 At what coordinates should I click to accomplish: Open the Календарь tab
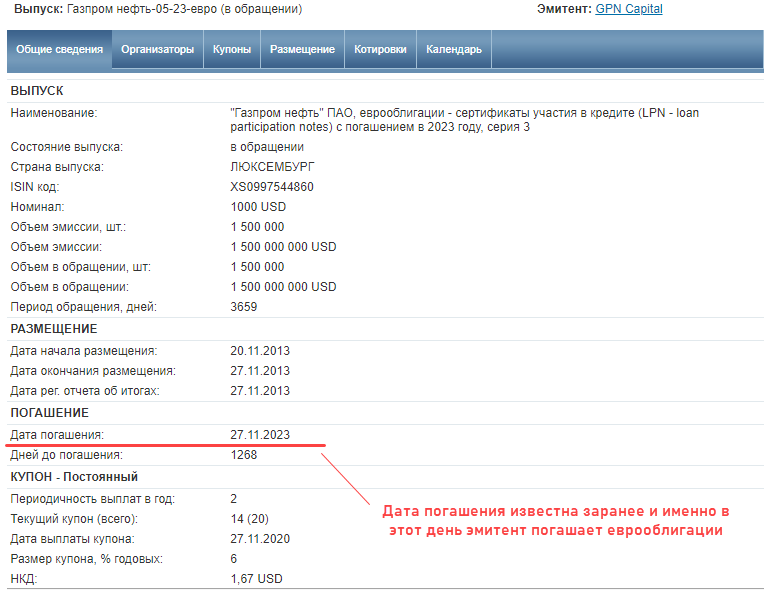pos(453,49)
